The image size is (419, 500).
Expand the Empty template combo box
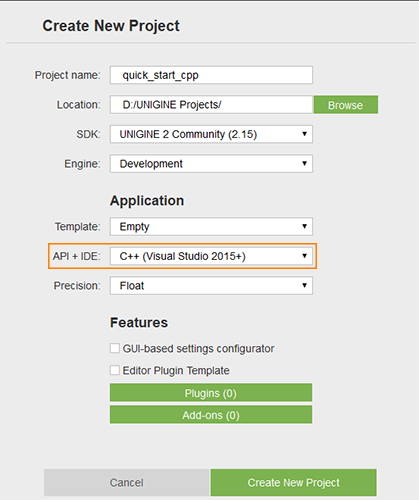(x=211, y=226)
